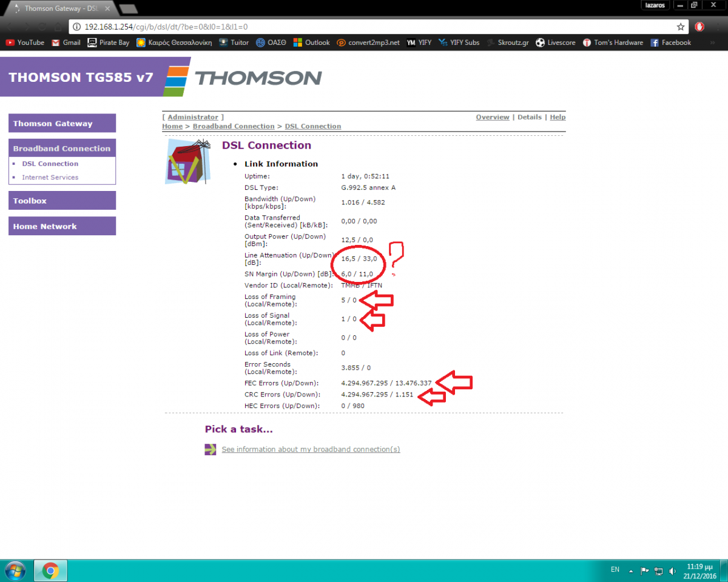Open the Toolbox sidebar menu
The width and height of the screenshot is (728, 582).
tap(62, 201)
